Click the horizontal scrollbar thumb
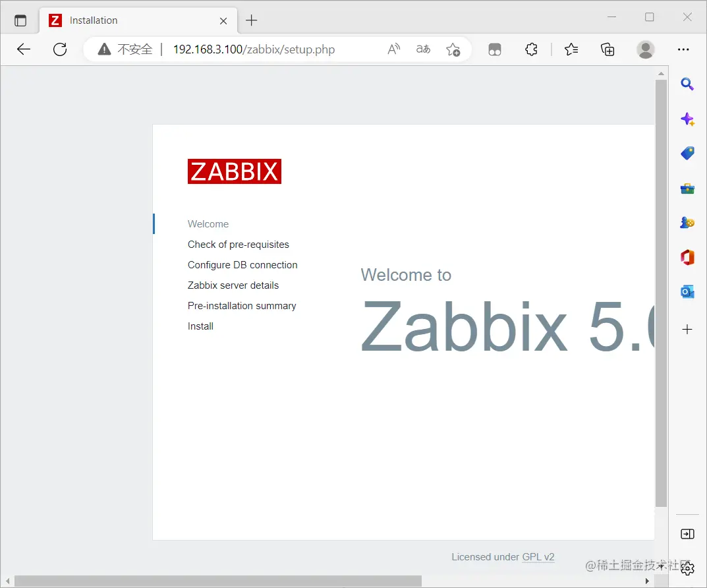 point(218,581)
